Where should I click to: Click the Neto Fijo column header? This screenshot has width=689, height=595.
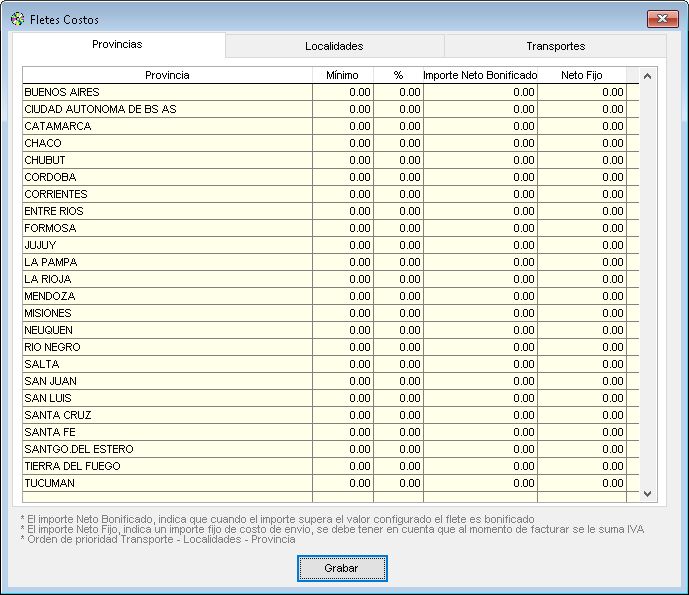coord(581,75)
